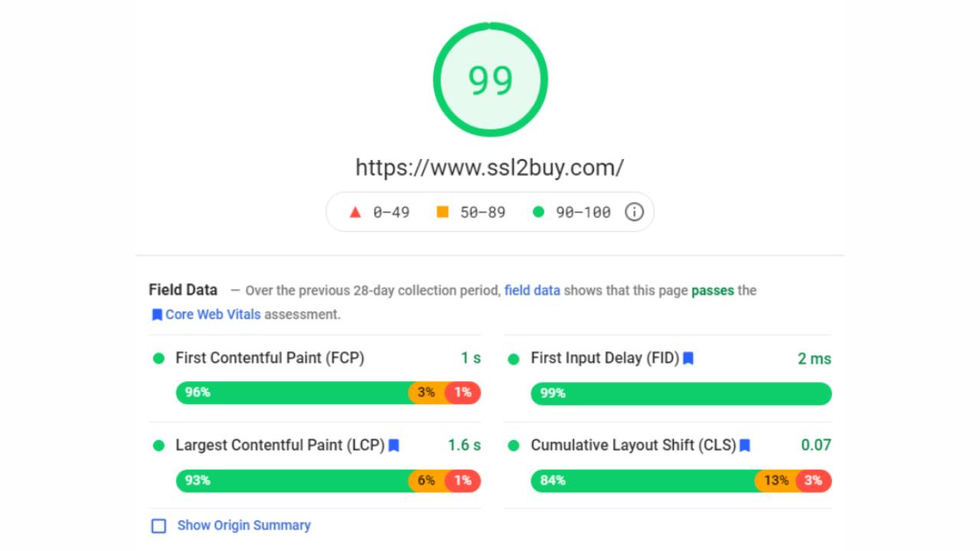
Task: Click the orange square 50–89 legend icon
Action: coord(443,212)
